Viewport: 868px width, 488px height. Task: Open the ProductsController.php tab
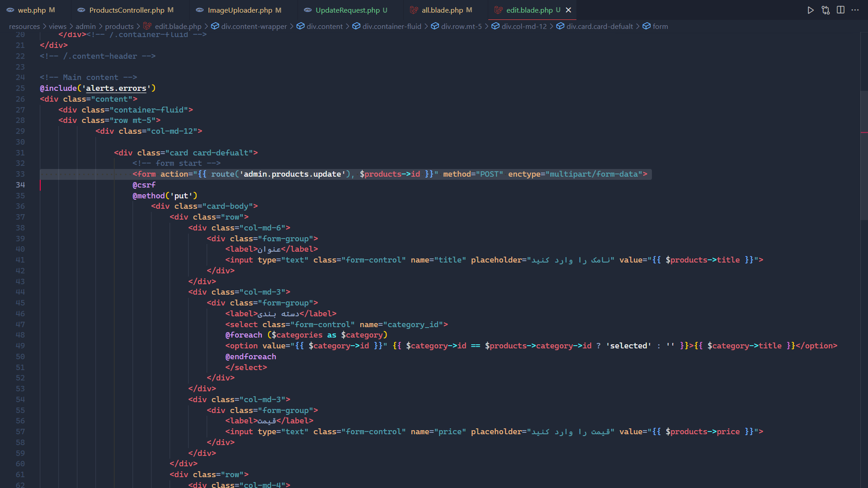pyautogui.click(x=126, y=10)
